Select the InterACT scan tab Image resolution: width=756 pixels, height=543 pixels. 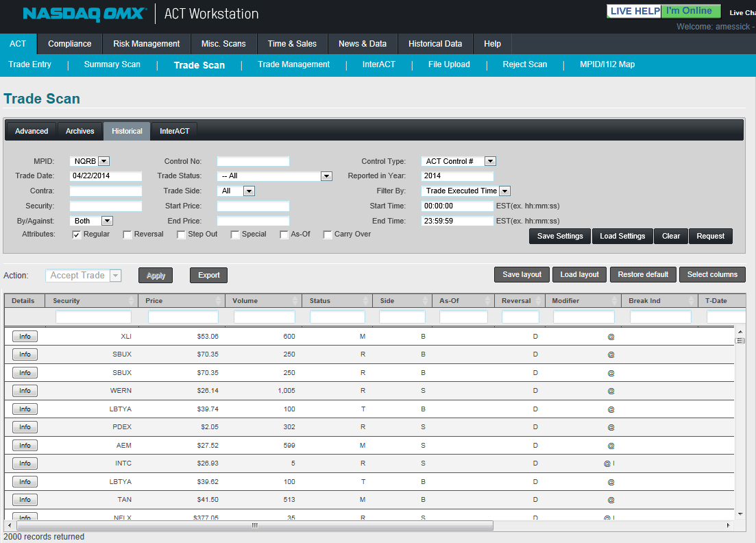tap(175, 131)
